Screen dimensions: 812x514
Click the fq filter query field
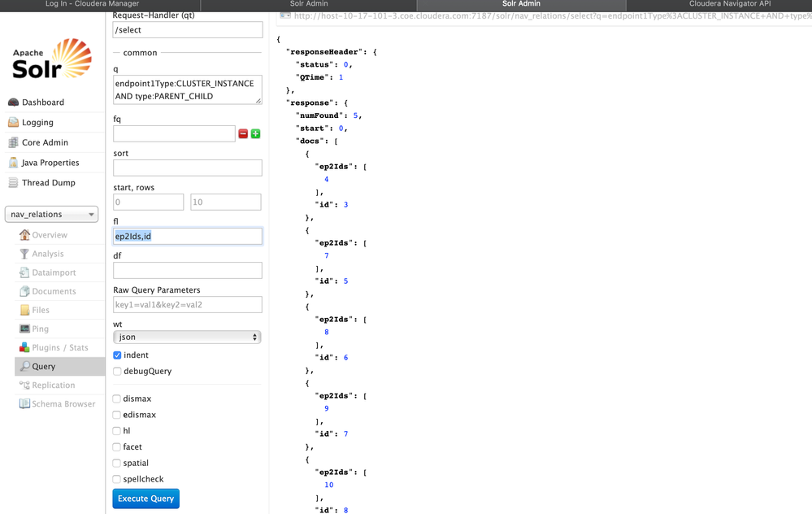pos(174,133)
